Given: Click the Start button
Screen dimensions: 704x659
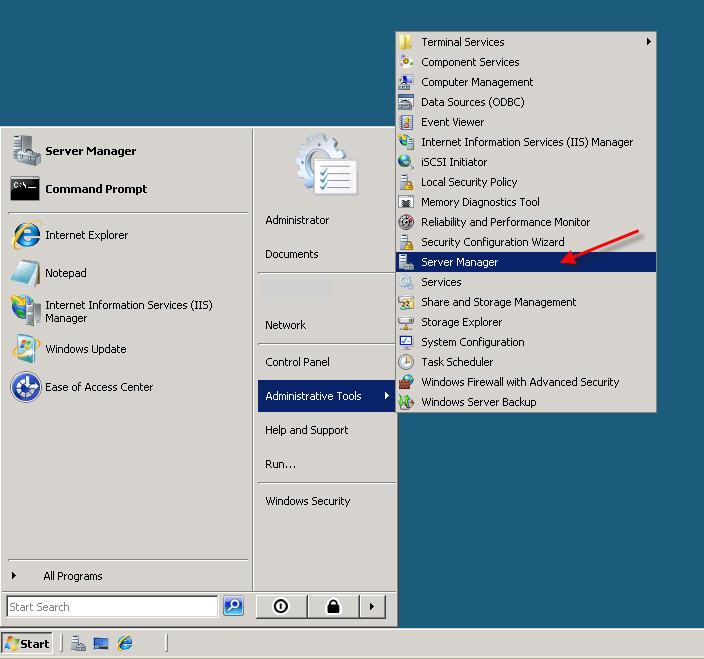Looking at the screenshot, I should (x=27, y=643).
